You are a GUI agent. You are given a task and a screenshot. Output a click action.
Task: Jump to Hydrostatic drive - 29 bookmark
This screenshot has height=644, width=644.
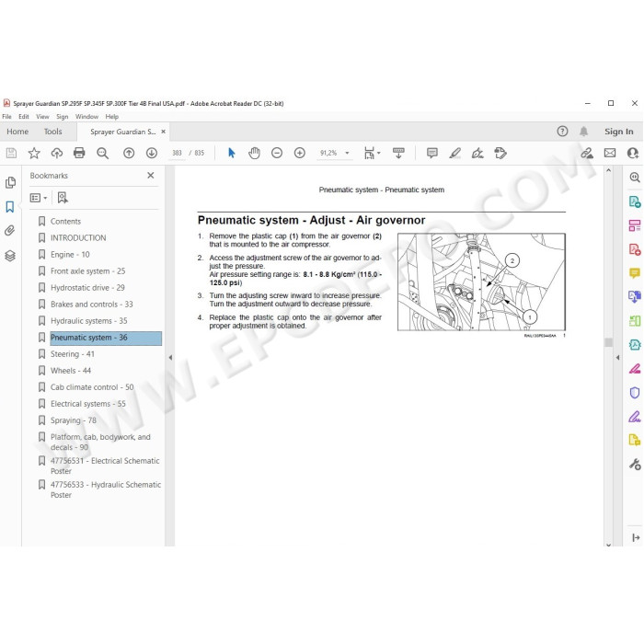87,287
